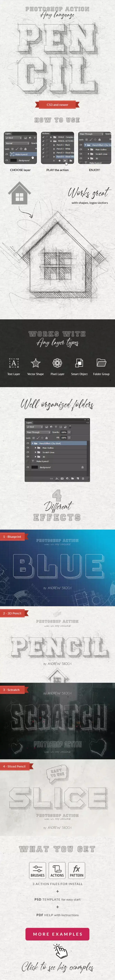115x980 pixels.
Task: Collapse the Pencil Effect 1 group
Action: (32, 443)
